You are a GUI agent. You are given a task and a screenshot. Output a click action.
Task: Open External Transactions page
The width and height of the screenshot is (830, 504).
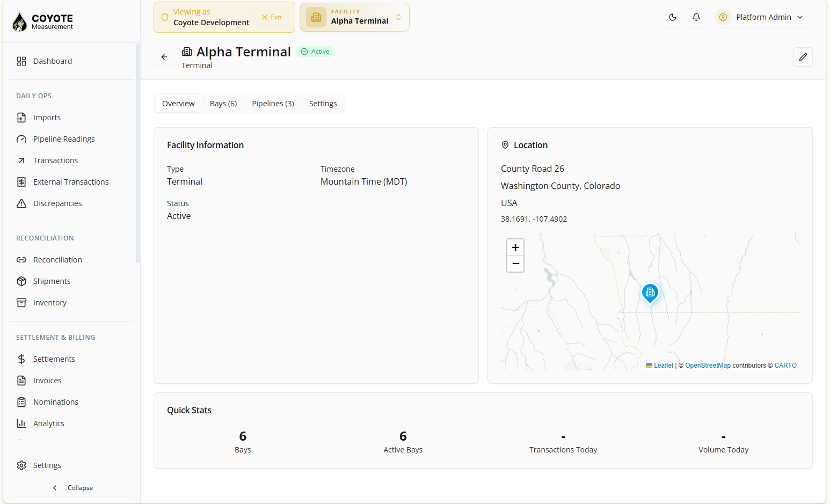pos(71,182)
